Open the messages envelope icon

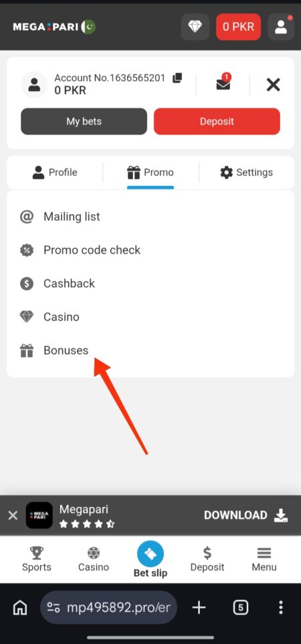coord(223,84)
